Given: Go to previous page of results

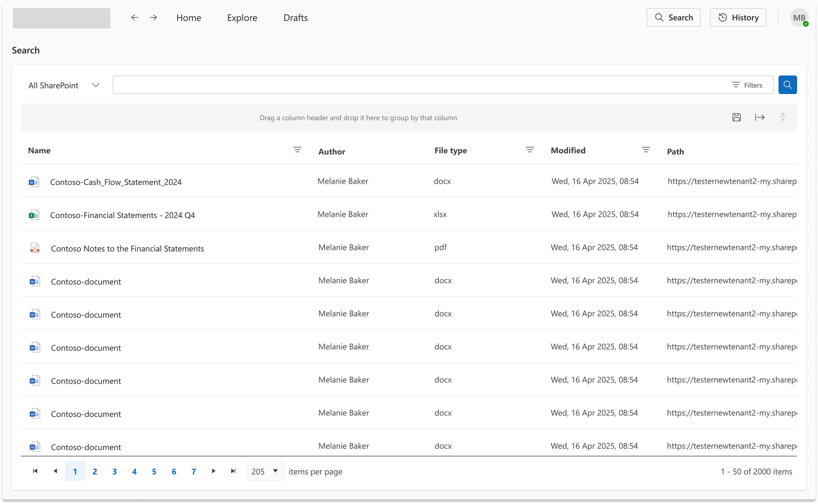Looking at the screenshot, I should coord(55,471).
